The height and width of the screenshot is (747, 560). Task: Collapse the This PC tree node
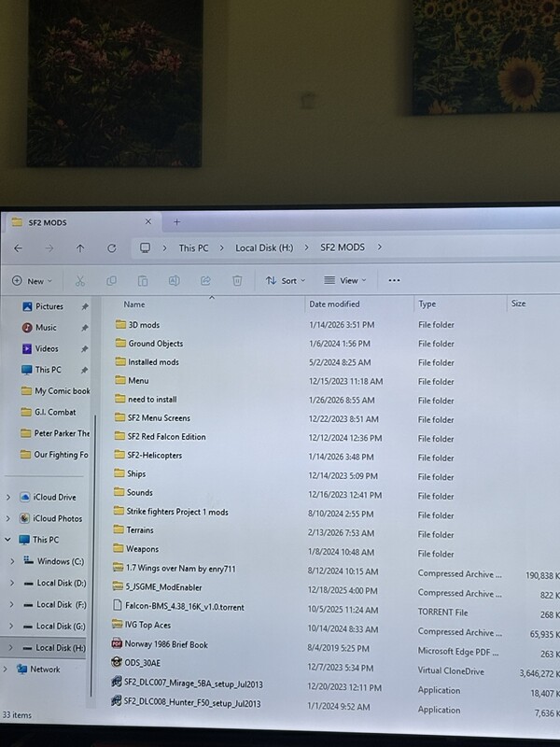tap(8, 540)
